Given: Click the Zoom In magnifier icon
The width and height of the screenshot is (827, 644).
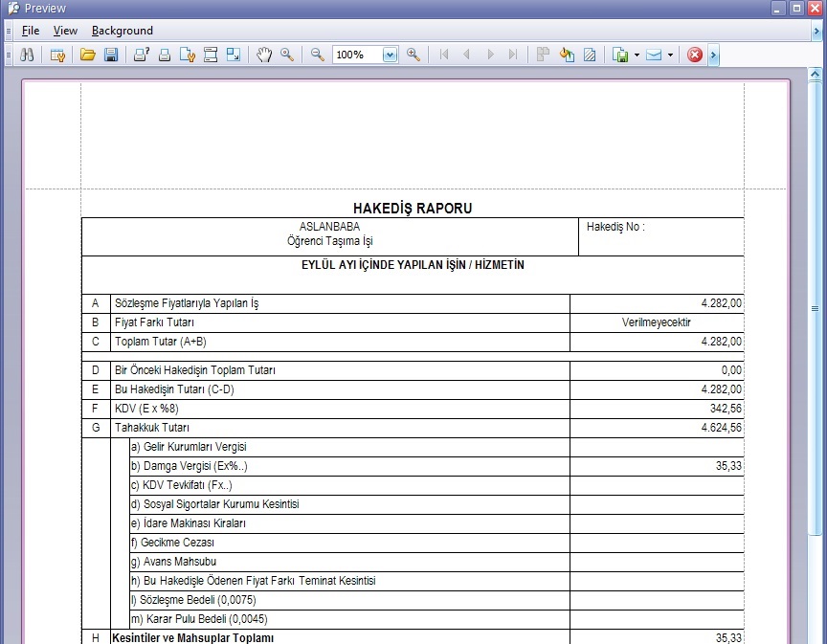Looking at the screenshot, I should (x=413, y=55).
